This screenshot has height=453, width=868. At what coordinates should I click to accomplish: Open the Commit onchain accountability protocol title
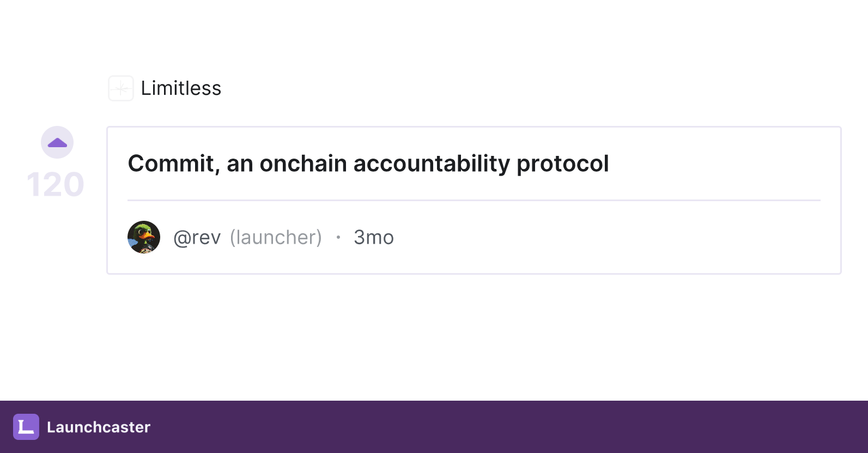pyautogui.click(x=368, y=164)
